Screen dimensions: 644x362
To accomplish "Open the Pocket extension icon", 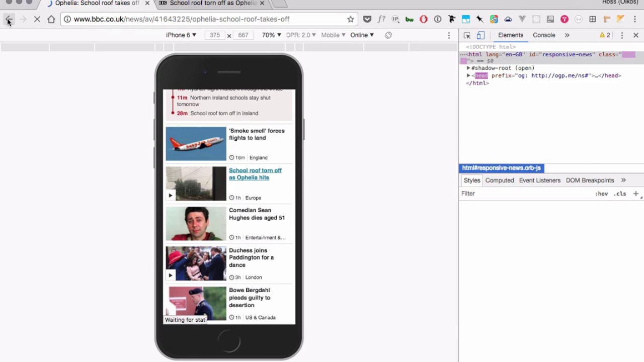I will coord(367,19).
